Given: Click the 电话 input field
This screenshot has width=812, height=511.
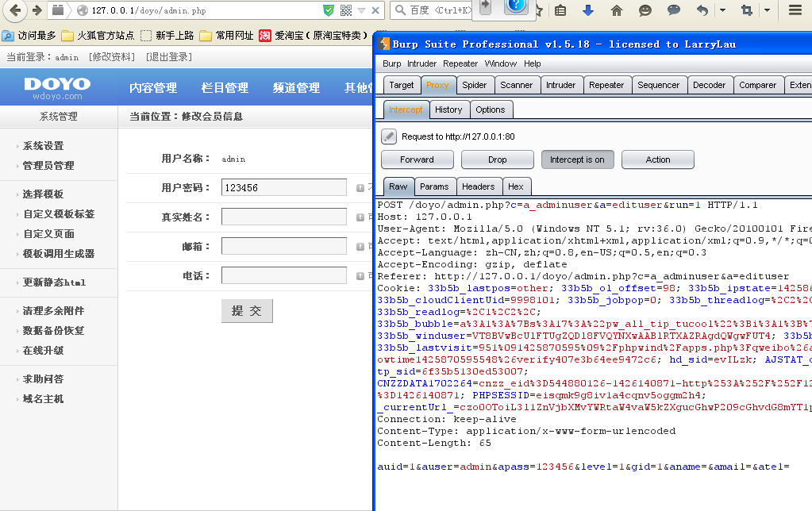Looking at the screenshot, I should (284, 275).
